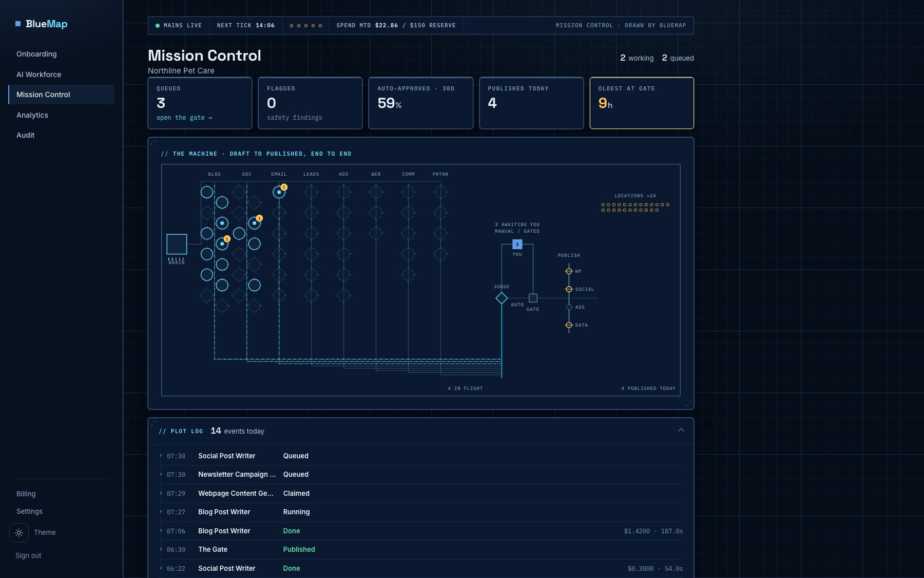Click the Judge diamond node
This screenshot has width=924, height=578.
pos(502,298)
